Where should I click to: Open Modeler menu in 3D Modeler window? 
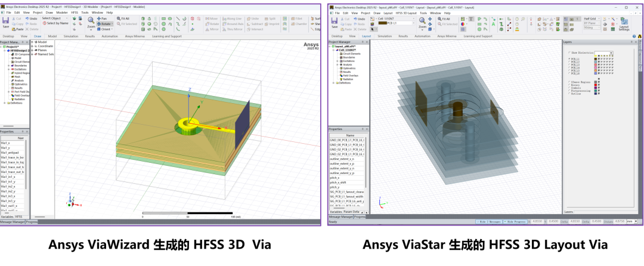pyautogui.click(x=62, y=13)
